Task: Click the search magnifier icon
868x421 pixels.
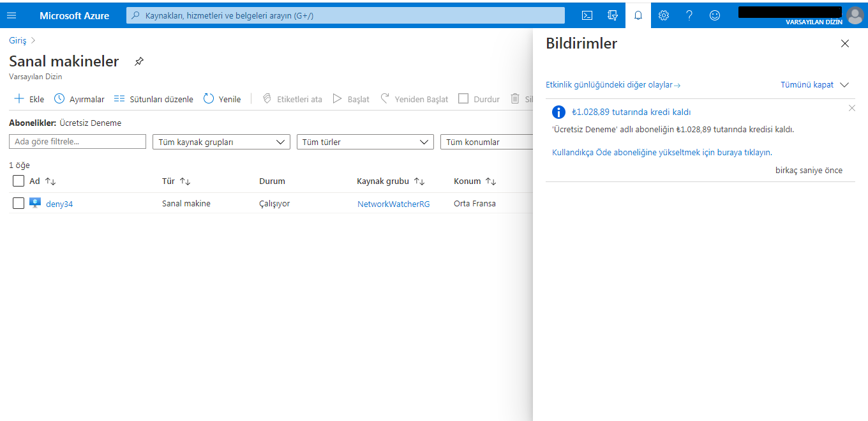Action: (x=135, y=15)
